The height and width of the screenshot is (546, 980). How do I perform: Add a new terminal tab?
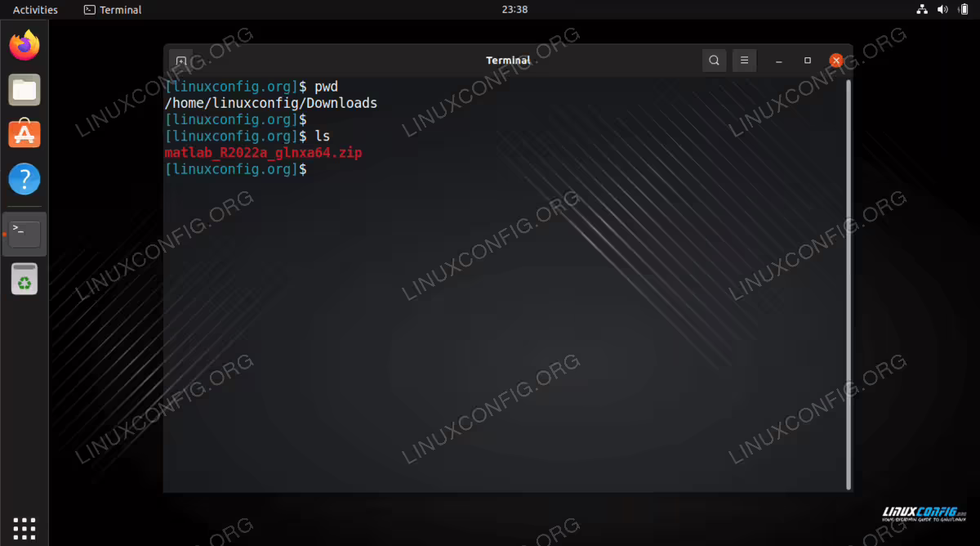coord(181,61)
